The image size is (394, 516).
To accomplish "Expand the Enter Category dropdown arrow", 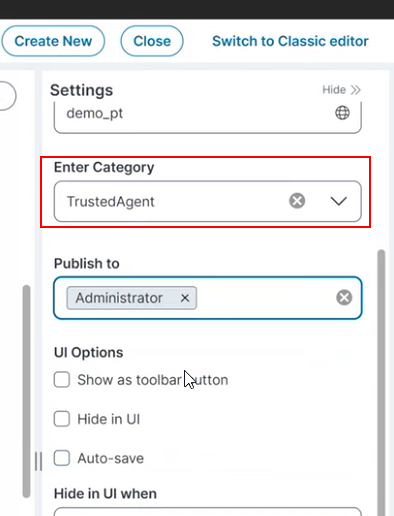I will click(x=338, y=201).
